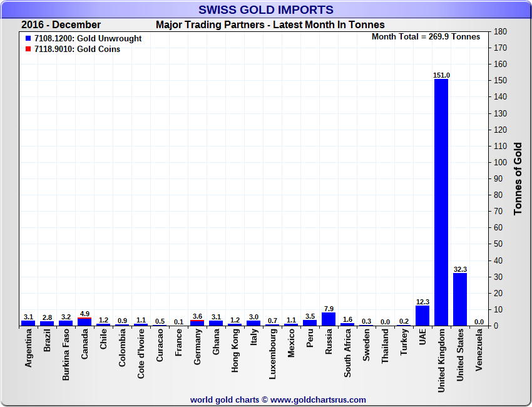The width and height of the screenshot is (532, 407).
Task: Click the 32.3 value label
Action: click(460, 269)
